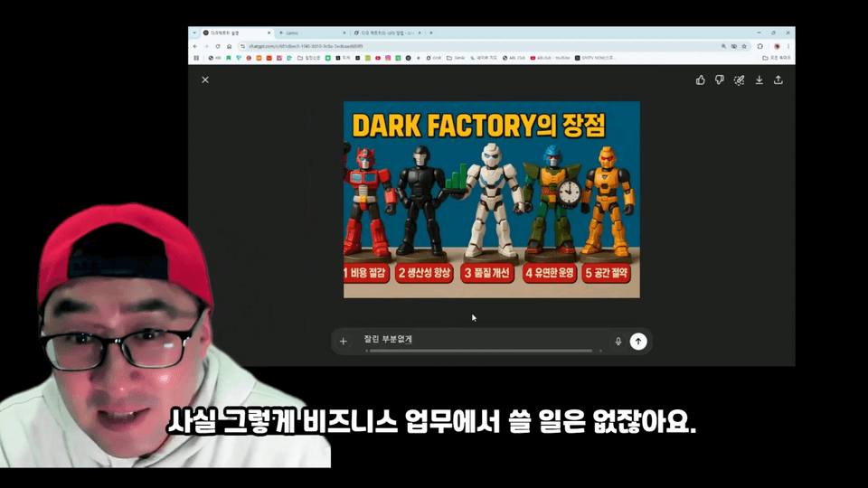This screenshot has width=868, height=488.
Task: Open the tab search dropdown arrow
Action: point(194,33)
